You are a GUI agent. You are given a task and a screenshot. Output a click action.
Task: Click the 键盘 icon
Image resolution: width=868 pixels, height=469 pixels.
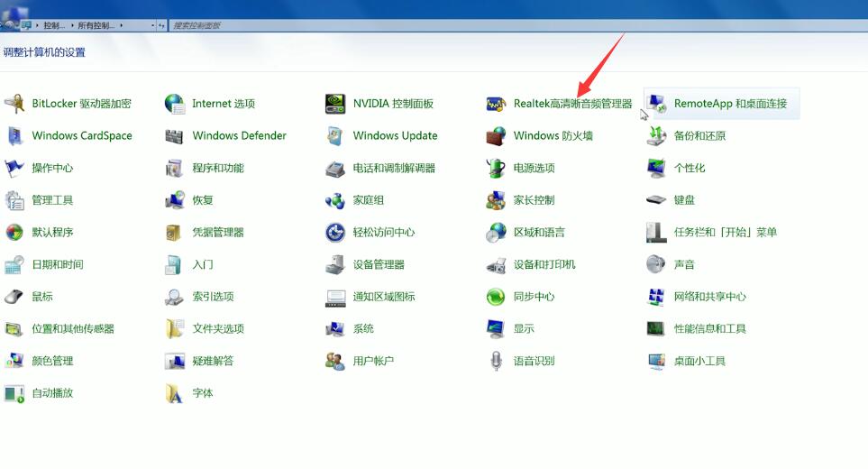click(656, 200)
